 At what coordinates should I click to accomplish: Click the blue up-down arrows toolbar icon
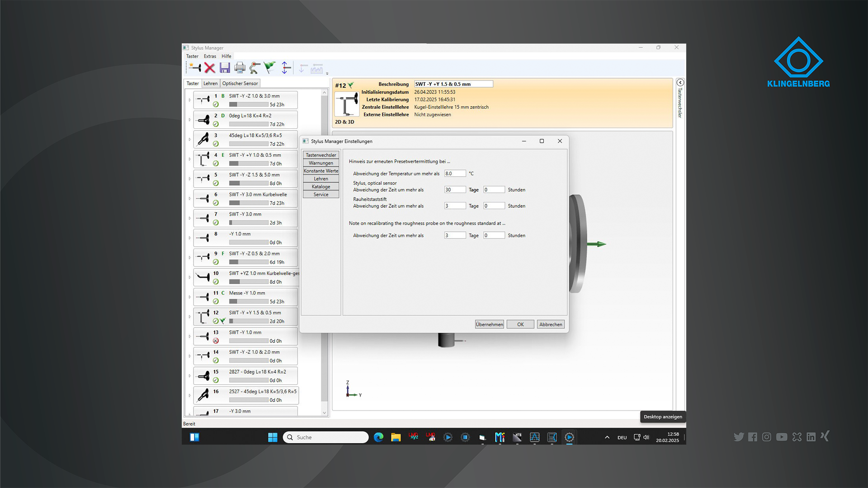285,68
